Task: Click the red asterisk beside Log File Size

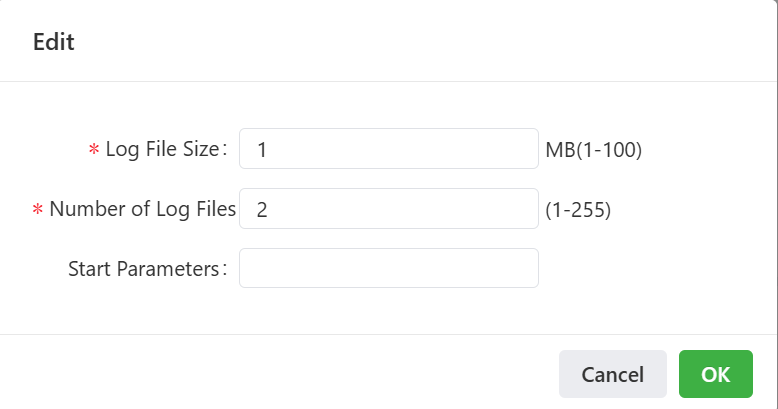Action: click(x=94, y=150)
